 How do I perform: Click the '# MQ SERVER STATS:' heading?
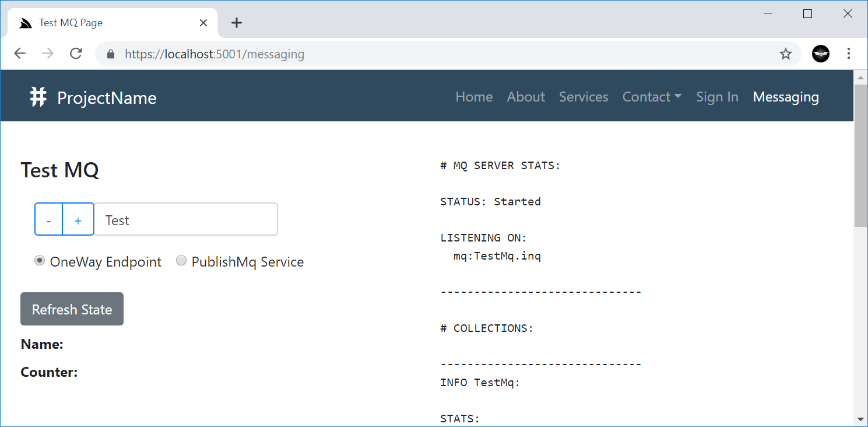point(500,165)
